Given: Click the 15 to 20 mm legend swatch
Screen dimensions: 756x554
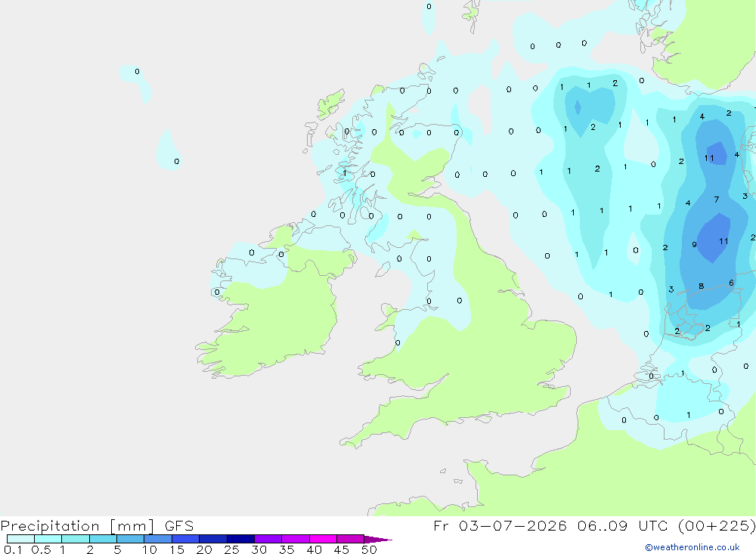Looking at the screenshot, I should pyautogui.click(x=185, y=539).
